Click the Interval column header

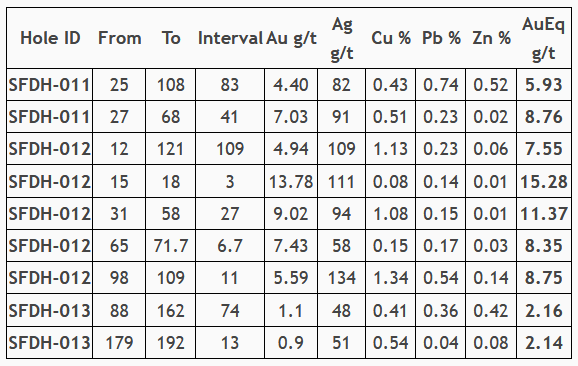click(230, 38)
